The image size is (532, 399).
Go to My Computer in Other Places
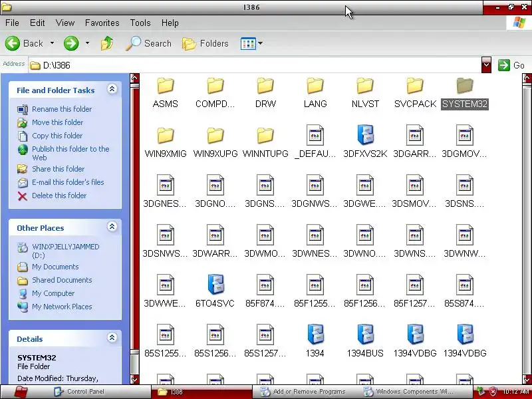(x=53, y=293)
